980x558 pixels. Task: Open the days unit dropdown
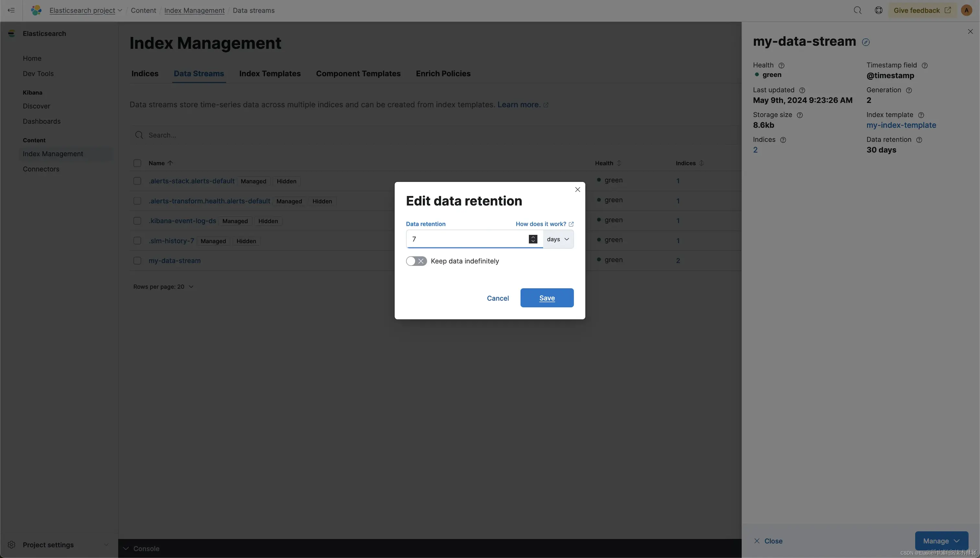click(x=558, y=239)
